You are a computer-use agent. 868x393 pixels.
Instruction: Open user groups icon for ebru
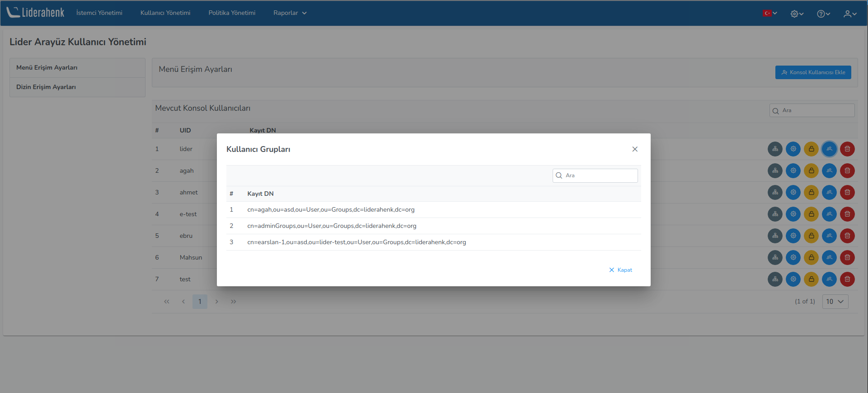829,236
